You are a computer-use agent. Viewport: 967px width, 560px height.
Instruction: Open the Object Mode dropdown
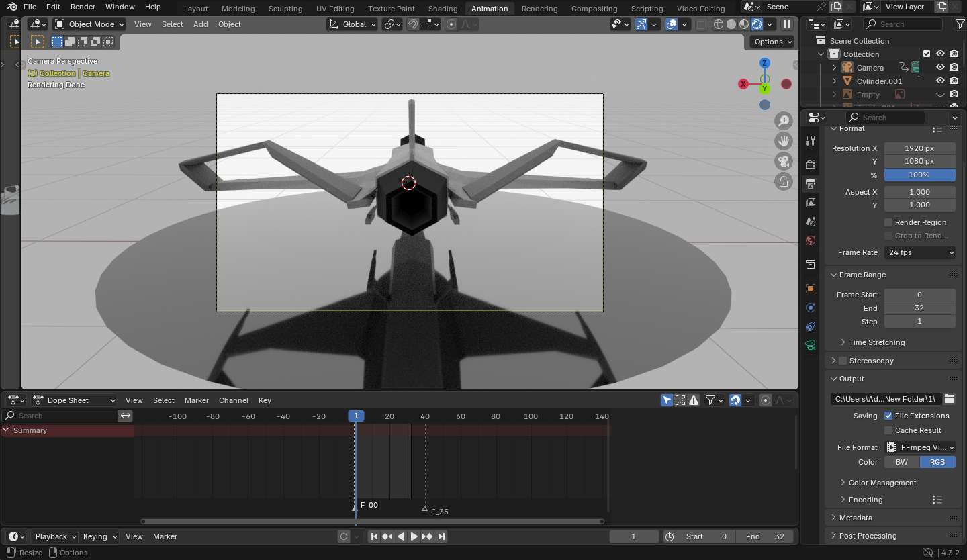click(90, 24)
